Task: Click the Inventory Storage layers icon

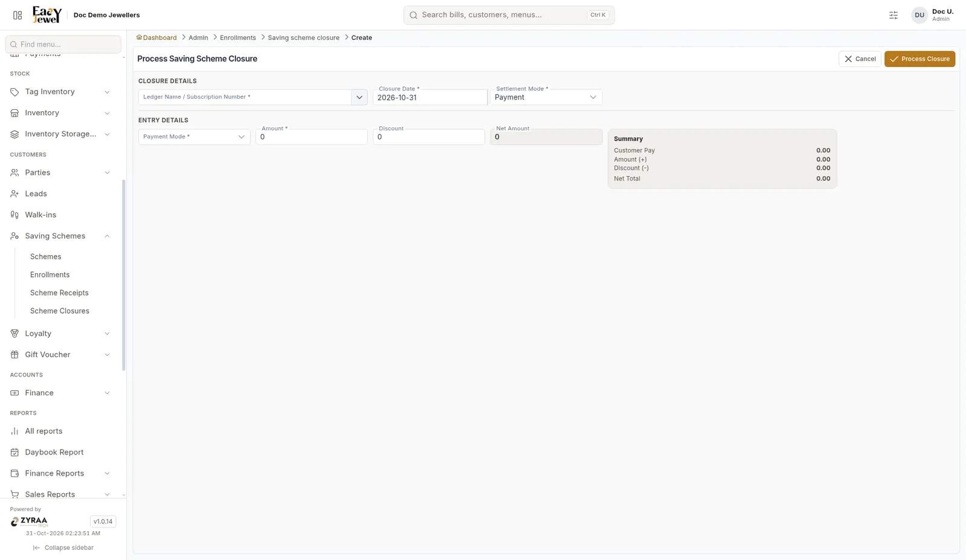Action: [x=14, y=134]
